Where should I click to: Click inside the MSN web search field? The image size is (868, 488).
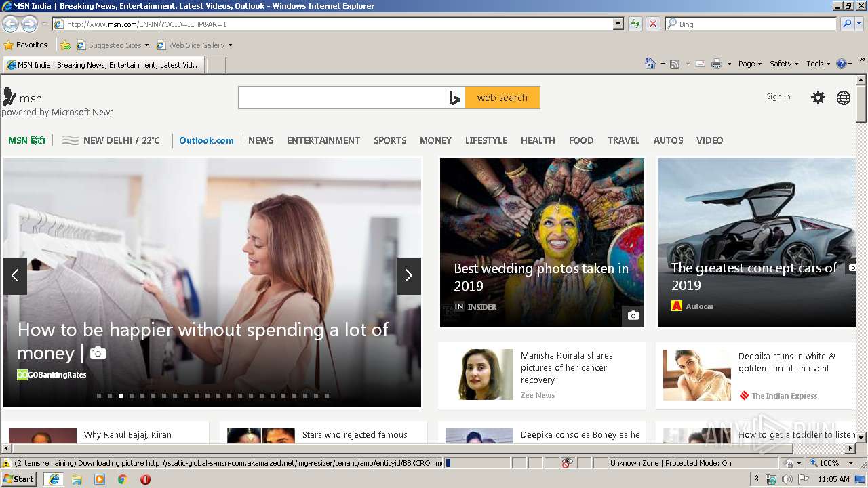[343, 98]
